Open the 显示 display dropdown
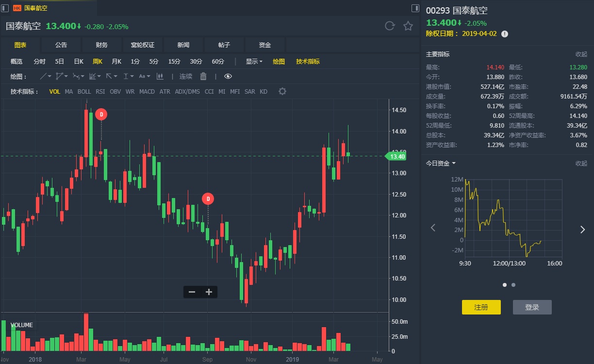The image size is (594, 364). click(x=254, y=62)
